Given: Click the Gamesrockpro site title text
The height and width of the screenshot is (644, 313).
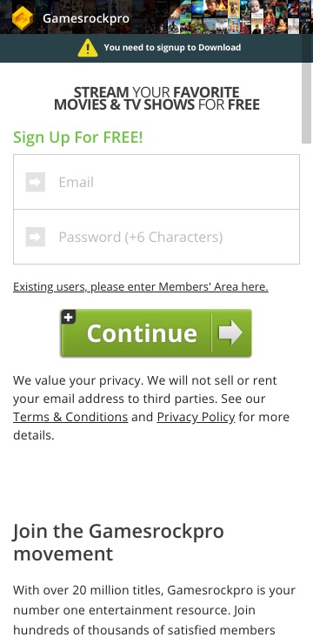Looking at the screenshot, I should [x=86, y=18].
